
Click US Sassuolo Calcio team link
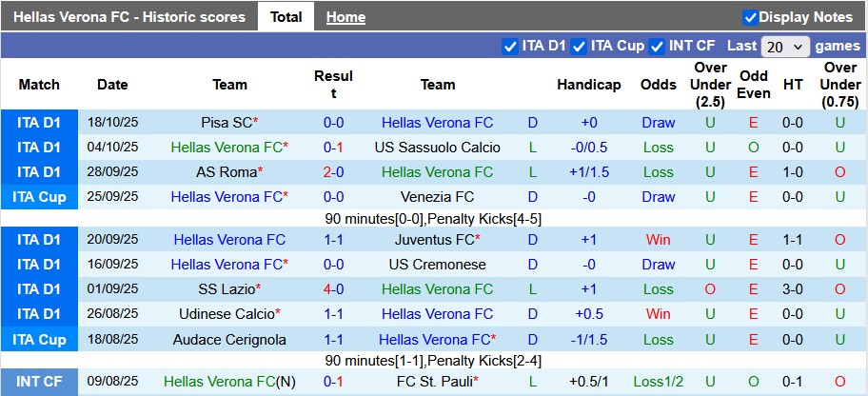437,148
